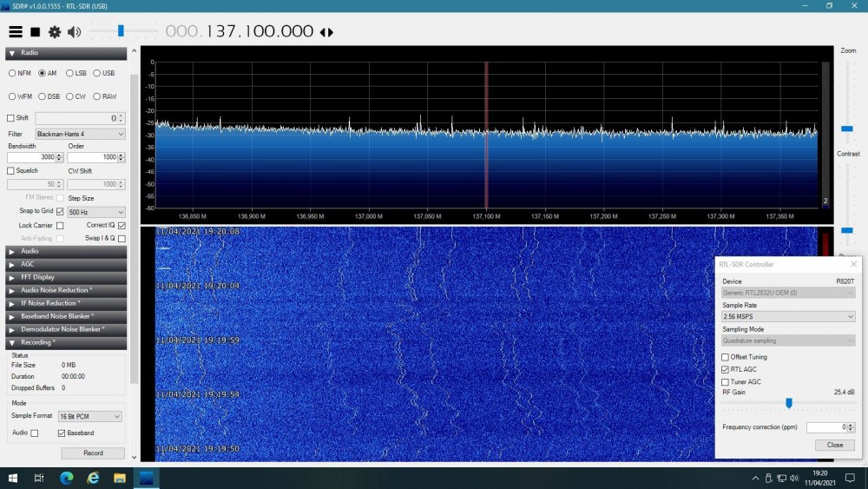Move the Zoom slider handle
The image size is (868, 489).
coord(847,129)
